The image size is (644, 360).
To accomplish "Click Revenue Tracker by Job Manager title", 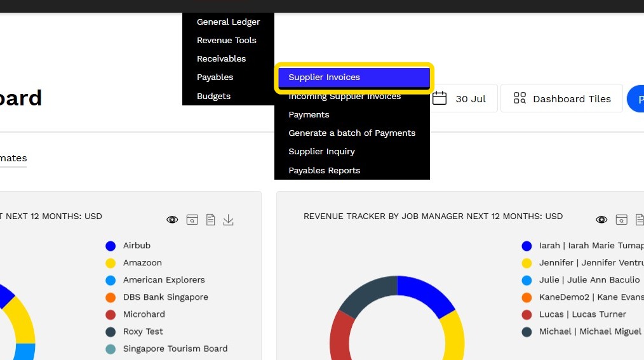I will tap(433, 217).
